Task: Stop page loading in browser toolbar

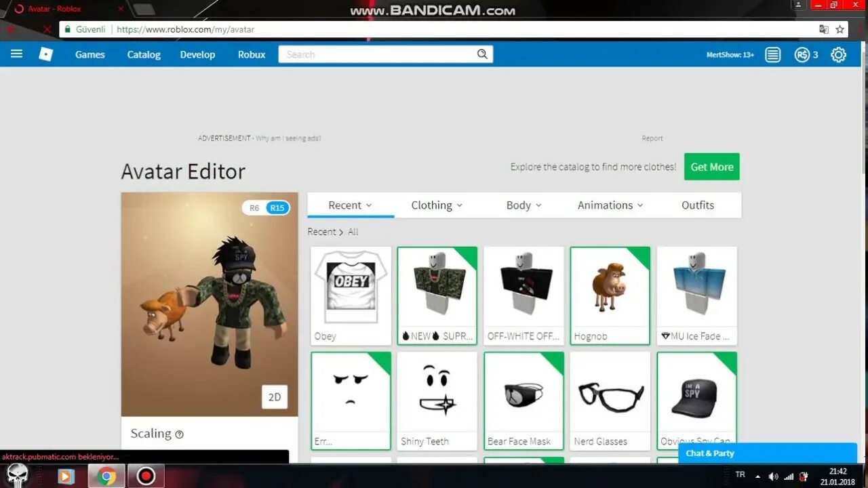Action: click(46, 29)
